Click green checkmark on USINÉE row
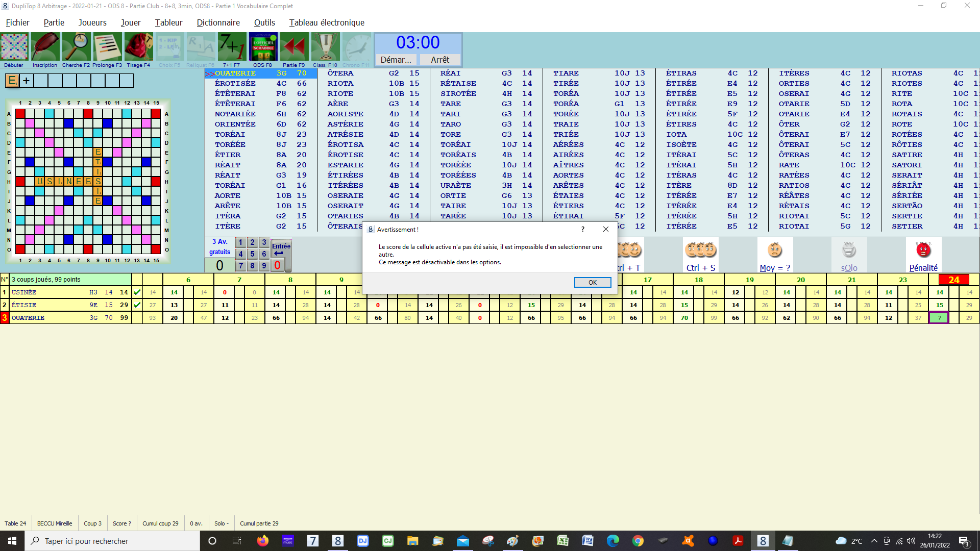 tap(137, 292)
